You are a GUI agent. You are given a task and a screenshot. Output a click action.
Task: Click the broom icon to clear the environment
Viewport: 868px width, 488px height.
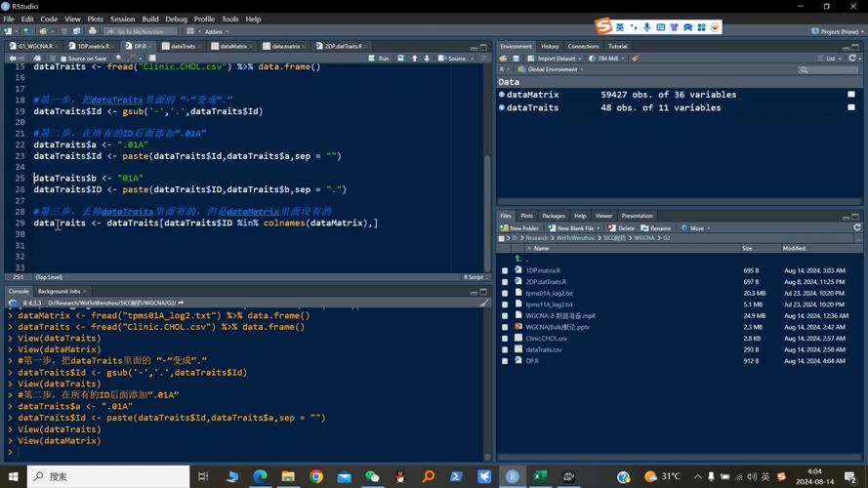635,59
